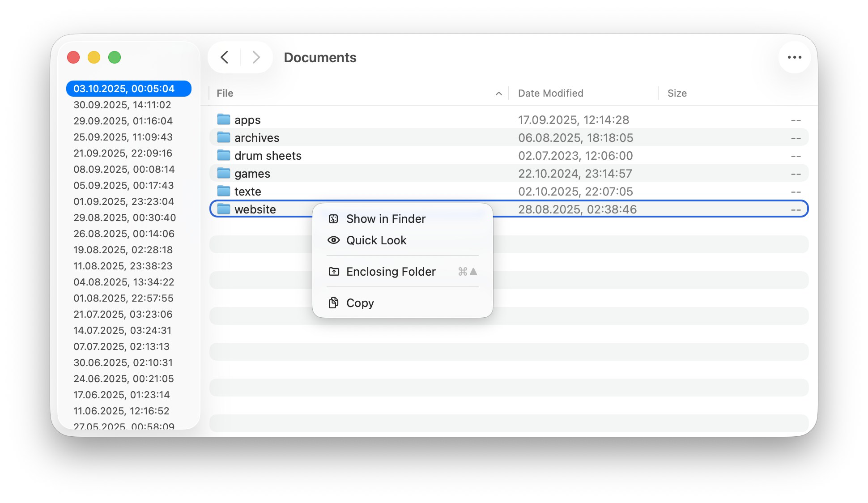Click the forward navigation chevron
The height and width of the screenshot is (503, 868).
click(256, 57)
